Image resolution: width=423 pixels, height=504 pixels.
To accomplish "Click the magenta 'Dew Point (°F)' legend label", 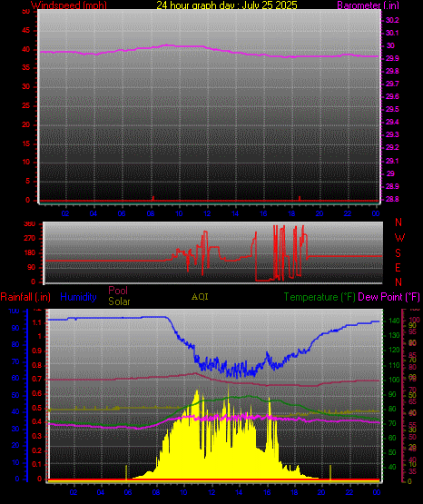I will [x=389, y=297].
